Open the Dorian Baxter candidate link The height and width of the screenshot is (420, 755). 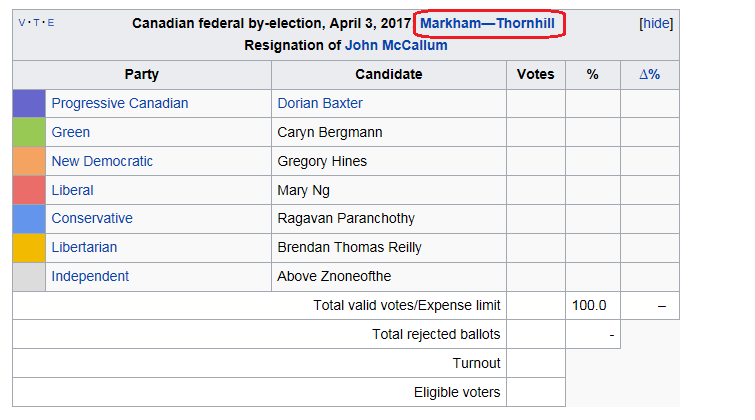[320, 103]
